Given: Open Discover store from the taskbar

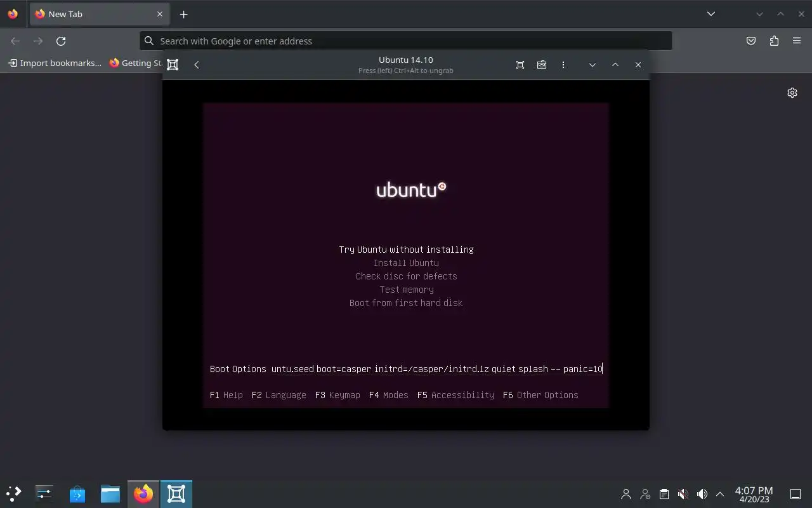Looking at the screenshot, I should (77, 493).
